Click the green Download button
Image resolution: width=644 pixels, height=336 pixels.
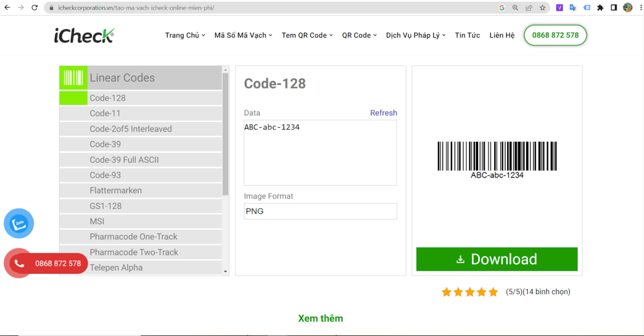496,259
